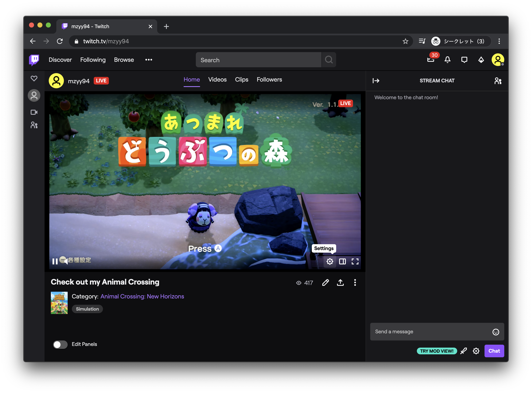
Task: Open emote picker smiley icon
Action: click(x=495, y=332)
